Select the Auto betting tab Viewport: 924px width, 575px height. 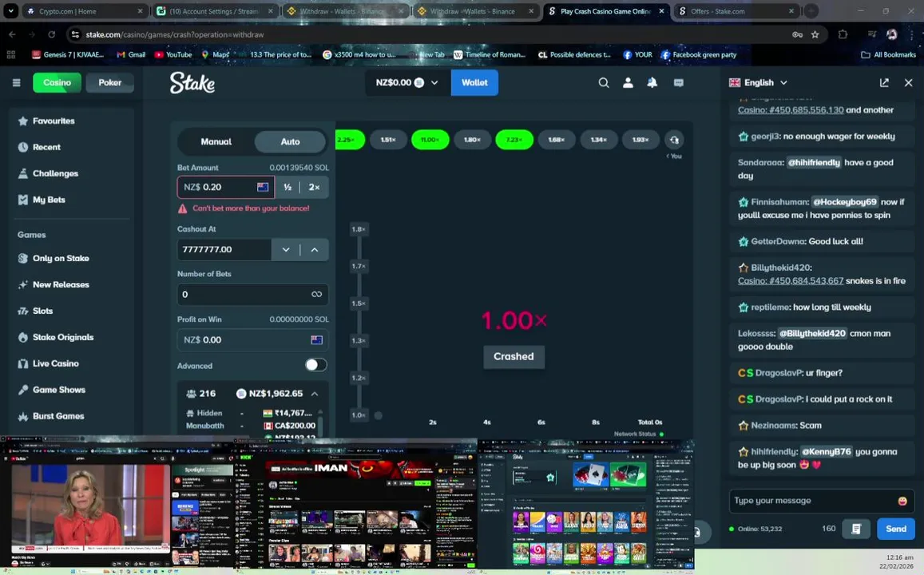click(x=290, y=141)
